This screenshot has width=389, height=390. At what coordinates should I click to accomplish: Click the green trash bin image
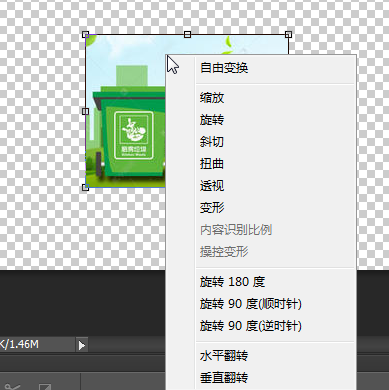point(130,133)
